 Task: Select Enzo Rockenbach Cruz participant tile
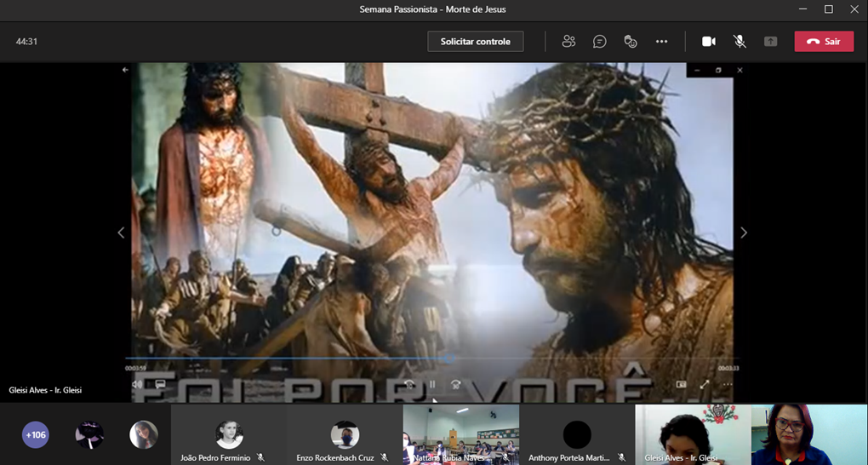point(345,434)
